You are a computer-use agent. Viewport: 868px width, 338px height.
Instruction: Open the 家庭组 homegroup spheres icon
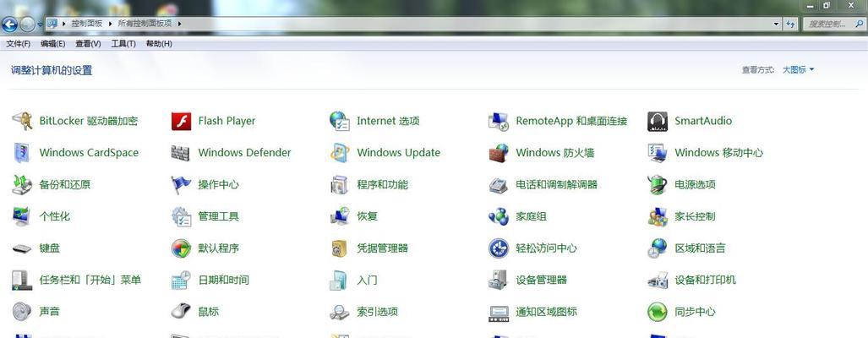(x=499, y=216)
